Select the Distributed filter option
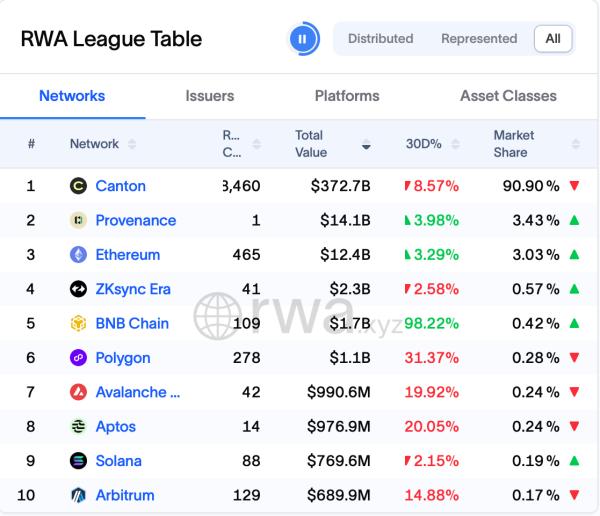The height and width of the screenshot is (516, 600). (380, 39)
